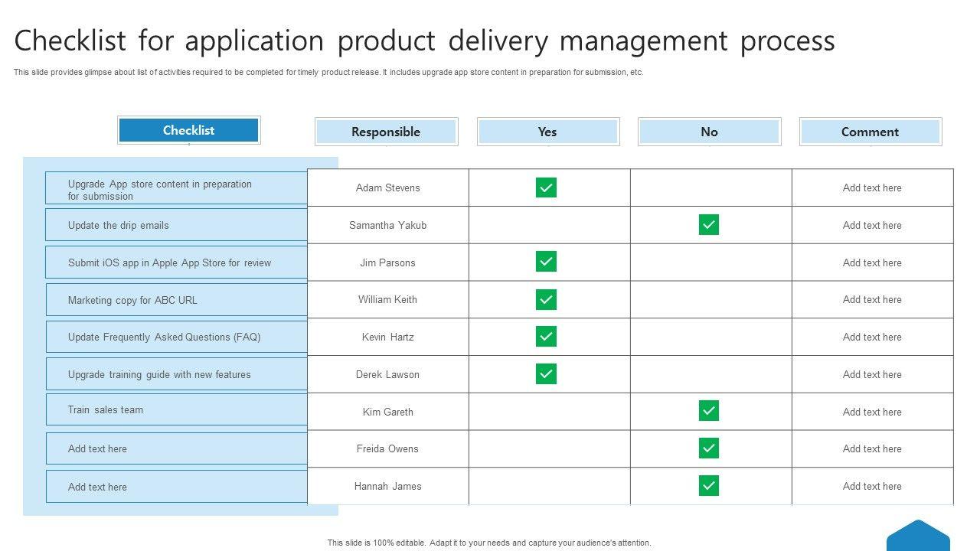Click the Yes checkmark for Adam Stevens

(546, 187)
